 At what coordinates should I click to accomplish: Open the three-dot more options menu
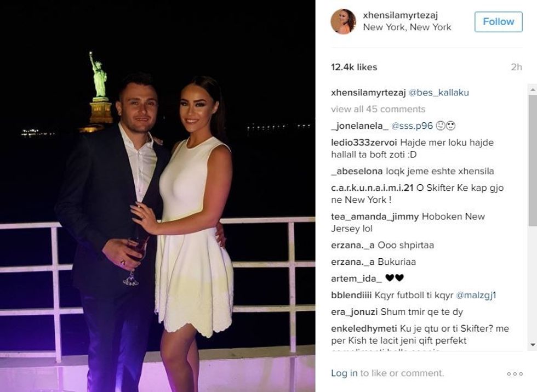point(515,373)
